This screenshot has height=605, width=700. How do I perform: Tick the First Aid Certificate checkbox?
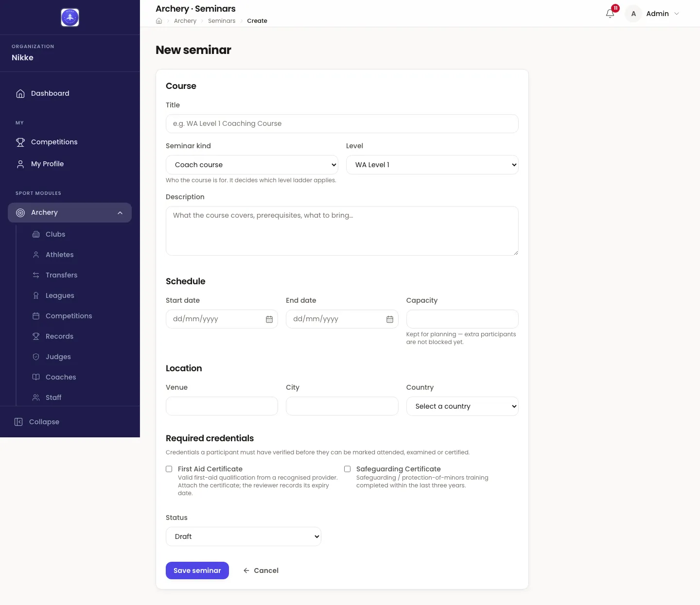169,469
